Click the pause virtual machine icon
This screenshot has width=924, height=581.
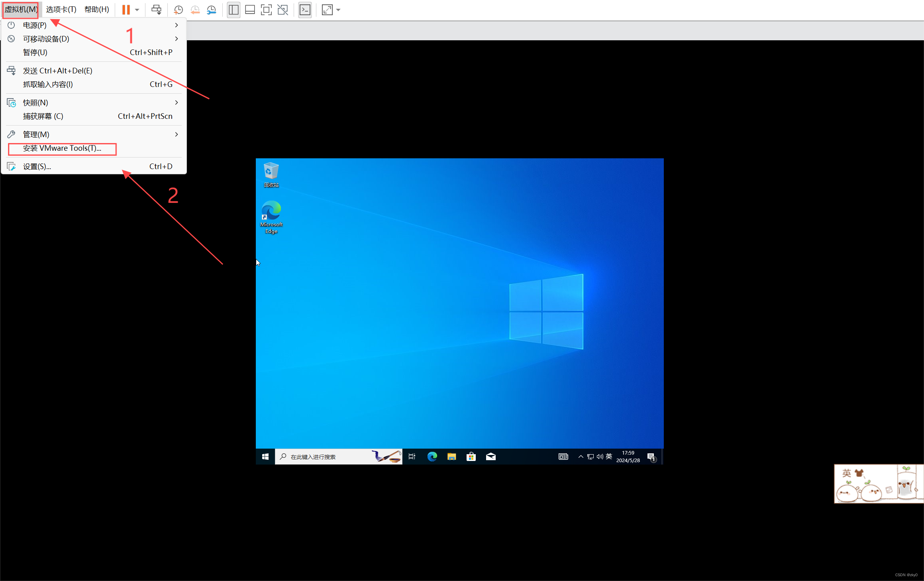(x=126, y=10)
